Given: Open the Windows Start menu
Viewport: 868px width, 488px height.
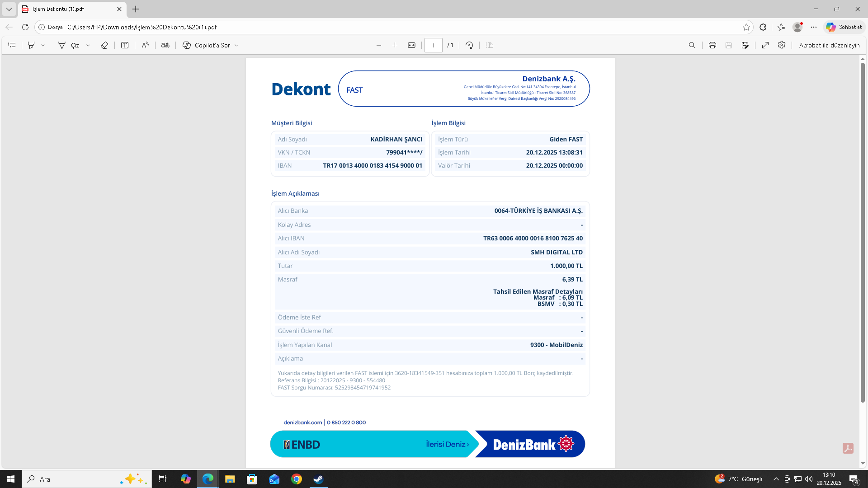Looking at the screenshot, I should point(11,479).
